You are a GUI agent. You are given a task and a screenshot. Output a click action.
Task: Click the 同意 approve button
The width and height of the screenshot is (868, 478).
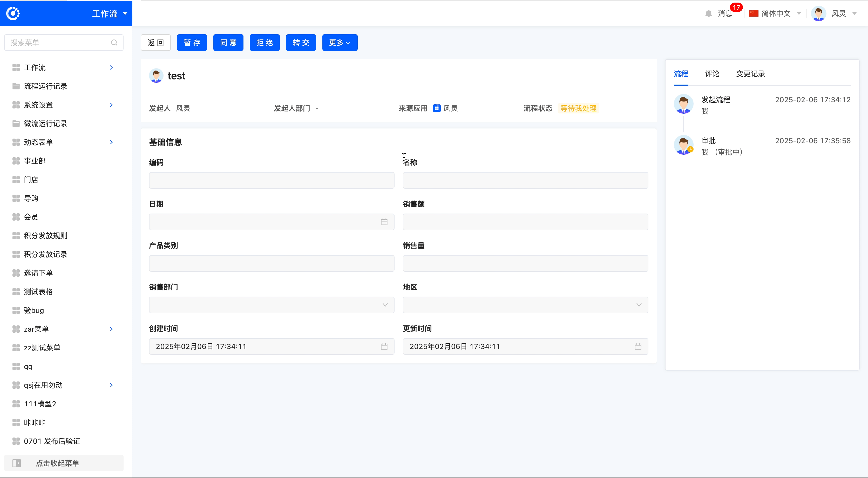click(x=228, y=43)
